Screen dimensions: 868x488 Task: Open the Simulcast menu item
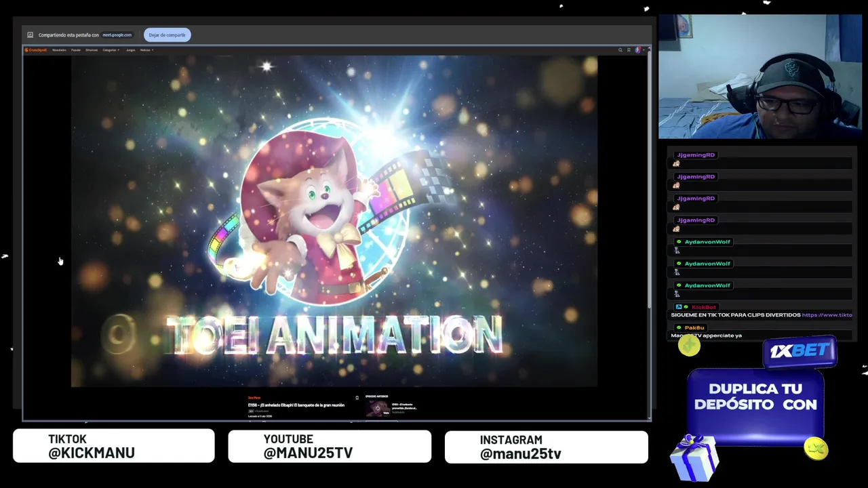click(x=92, y=50)
